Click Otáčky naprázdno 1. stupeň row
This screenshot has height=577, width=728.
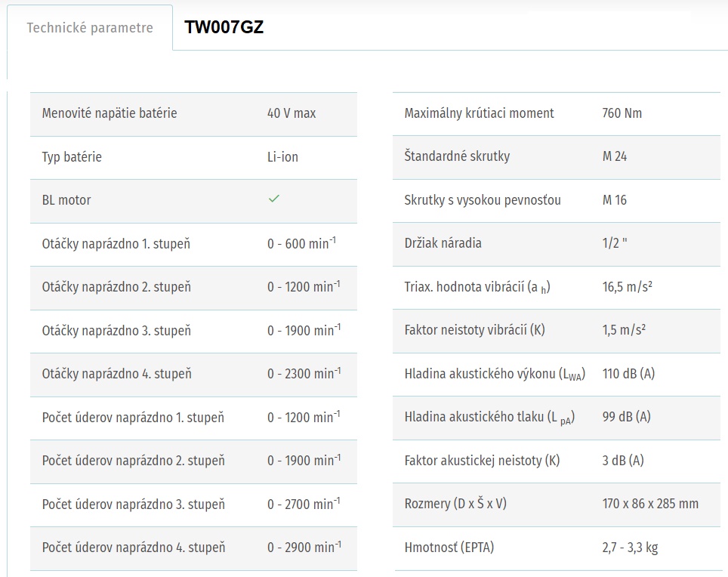point(193,245)
